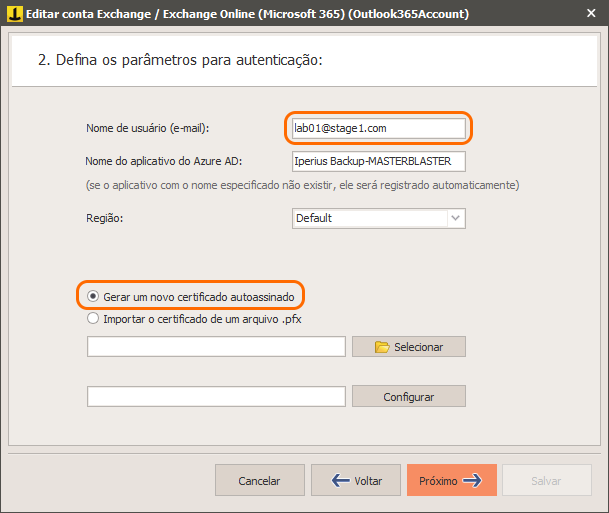Click the 'Nome de usuário (e-mail):' label
This screenshot has height=513, width=609.
(x=148, y=128)
